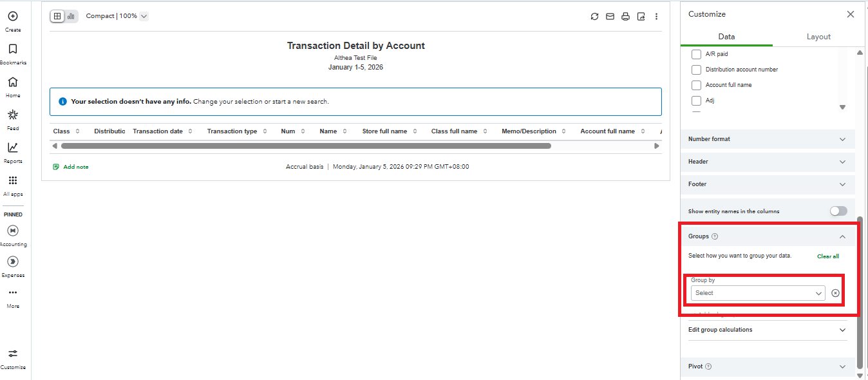
Task: Click the Add note icon
Action: tap(56, 167)
